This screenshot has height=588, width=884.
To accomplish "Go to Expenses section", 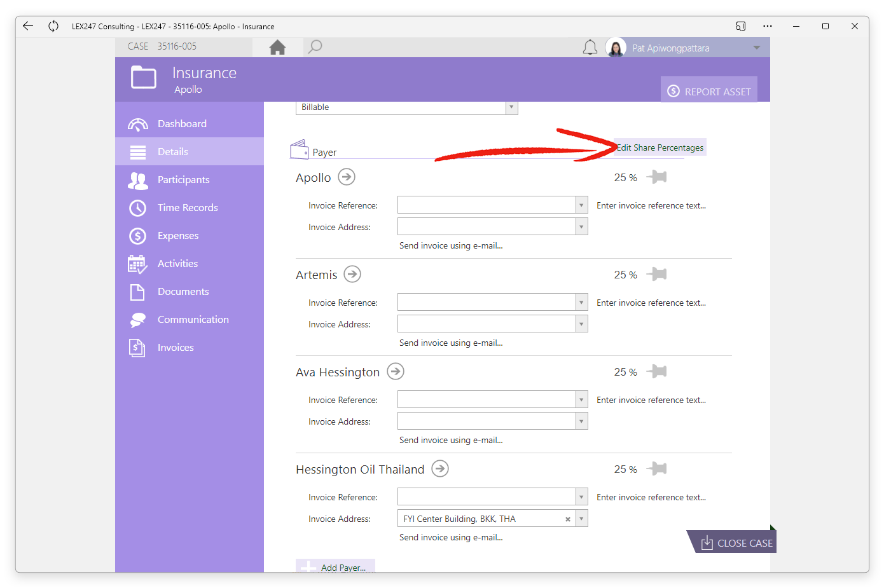I will point(190,235).
